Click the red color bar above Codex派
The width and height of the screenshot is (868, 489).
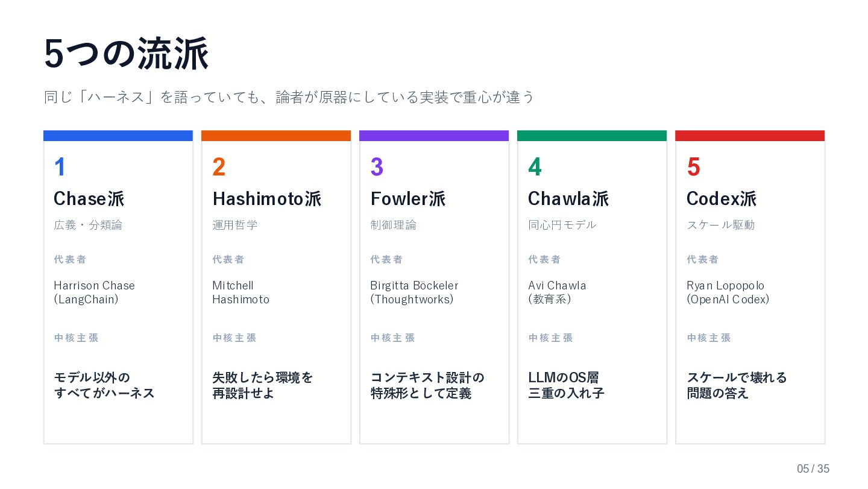tap(750, 136)
